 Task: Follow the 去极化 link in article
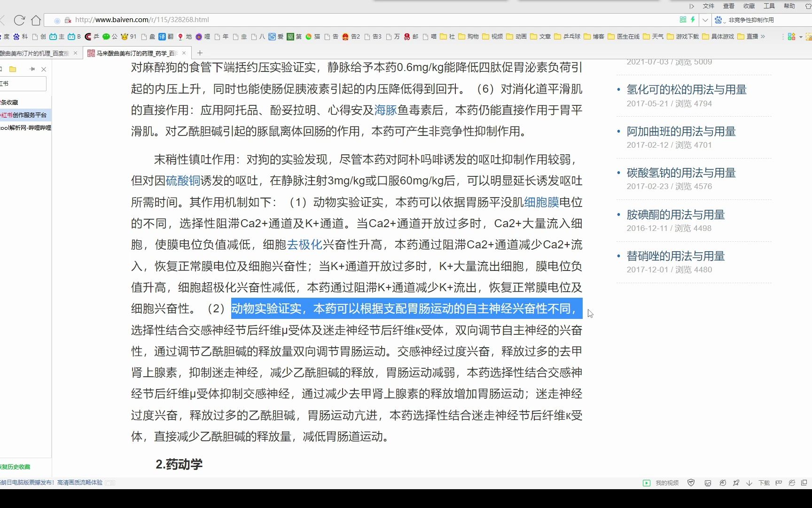pyautogui.click(x=304, y=245)
